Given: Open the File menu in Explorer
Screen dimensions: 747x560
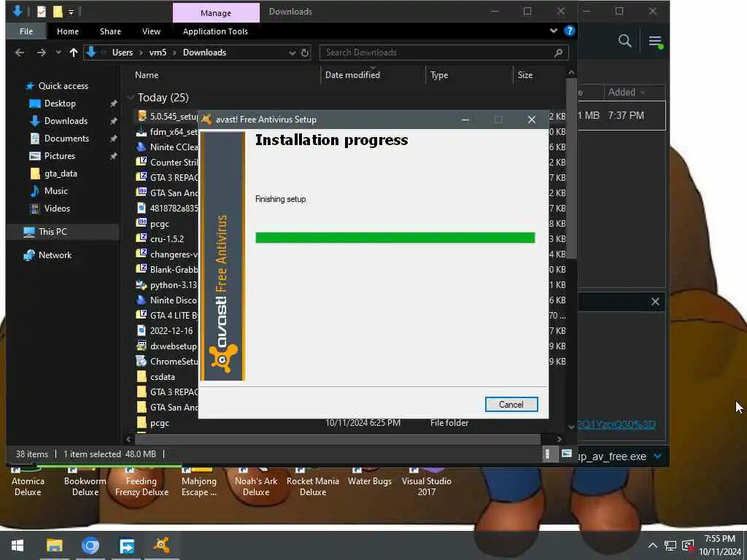Looking at the screenshot, I should tap(26, 31).
